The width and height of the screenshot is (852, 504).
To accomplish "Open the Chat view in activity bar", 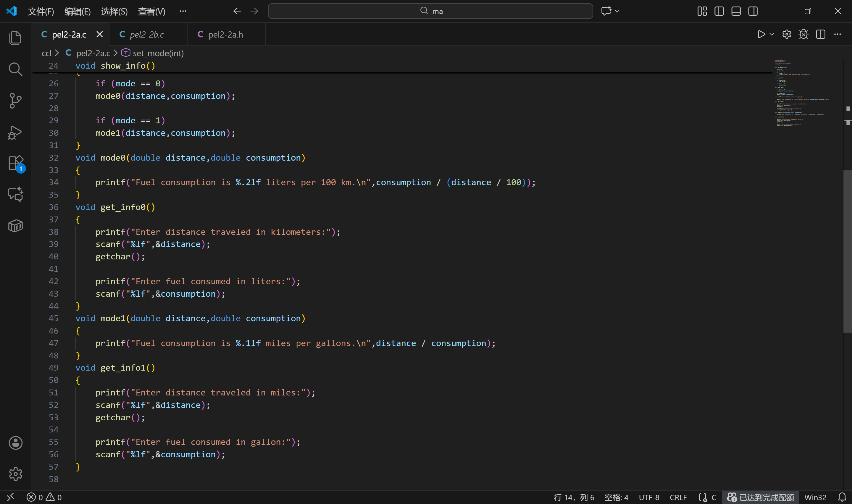I will pyautogui.click(x=15, y=194).
